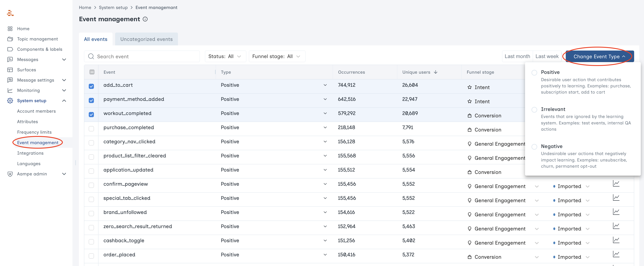This screenshot has width=644, height=266.
Task: Uncheck the workout_completed event checkbox
Action: (91, 114)
